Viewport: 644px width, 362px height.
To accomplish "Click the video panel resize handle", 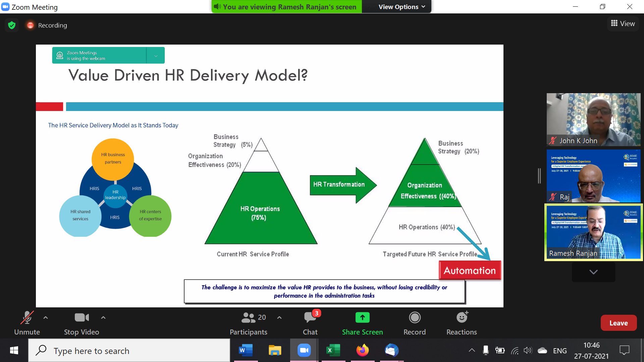I will (539, 176).
